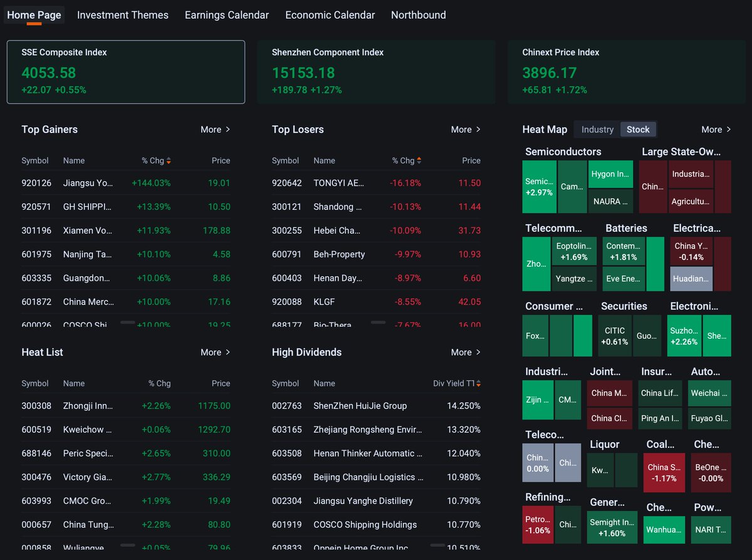
Task: Select Victory Gia... stock 300476
Action: pyautogui.click(x=126, y=477)
